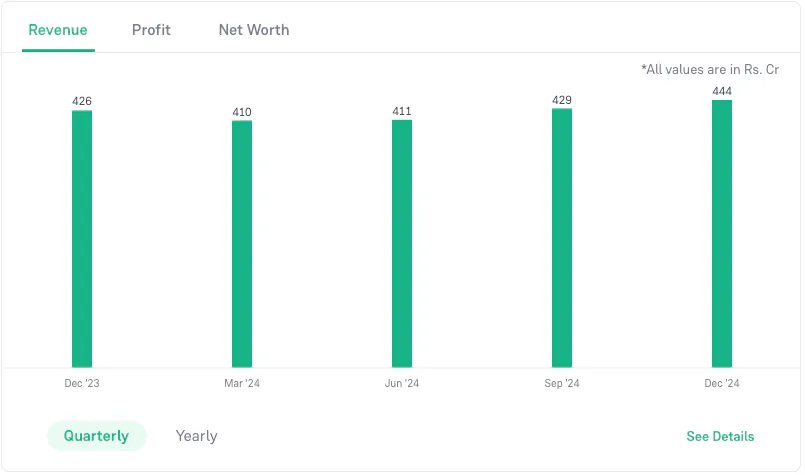The height and width of the screenshot is (475, 805).
Task: Click the values in Rs. Cr note
Action: tap(710, 69)
